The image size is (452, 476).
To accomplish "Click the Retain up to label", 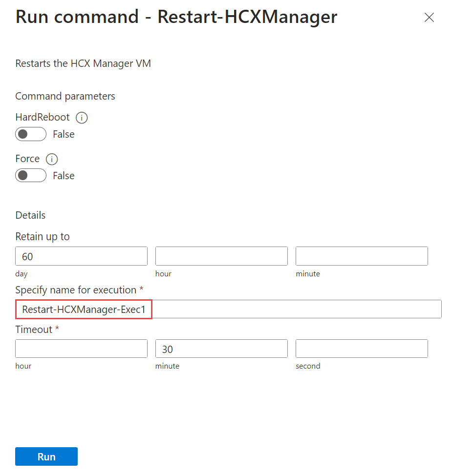I will click(43, 237).
